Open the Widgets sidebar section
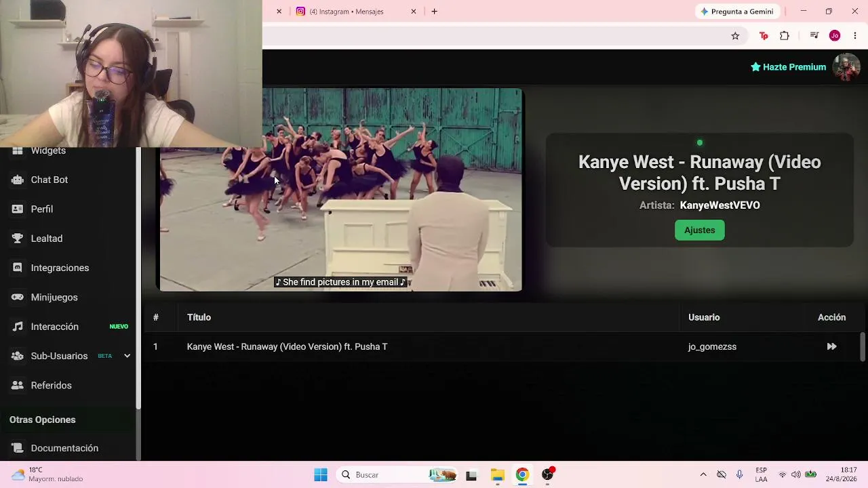868x488 pixels. coord(48,151)
